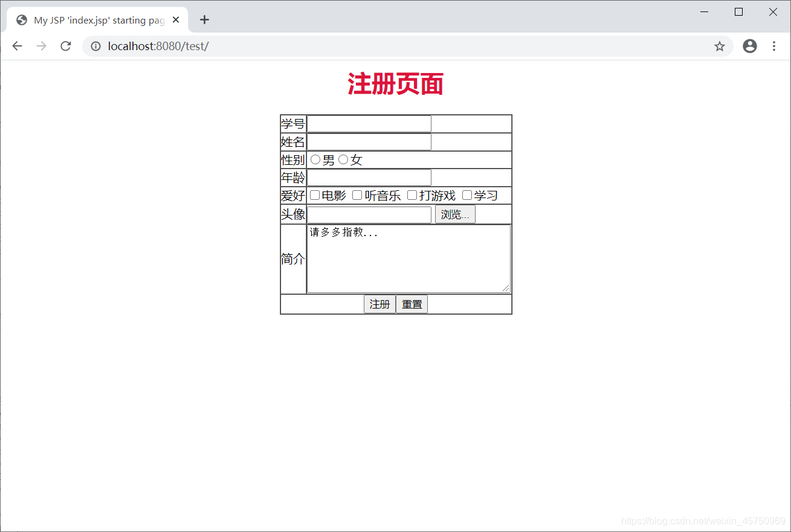This screenshot has width=791, height=532.
Task: Click 浏览... to choose an avatar file
Action: pyautogui.click(x=454, y=214)
